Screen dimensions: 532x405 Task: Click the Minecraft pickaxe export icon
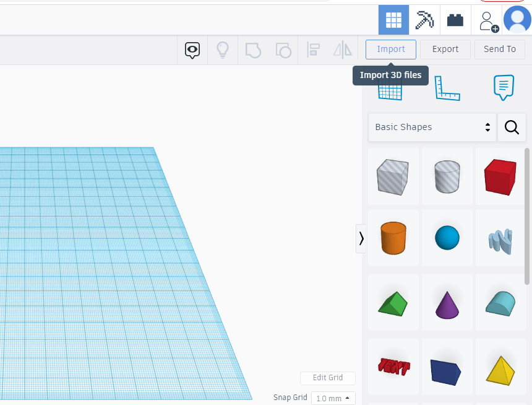(424, 19)
